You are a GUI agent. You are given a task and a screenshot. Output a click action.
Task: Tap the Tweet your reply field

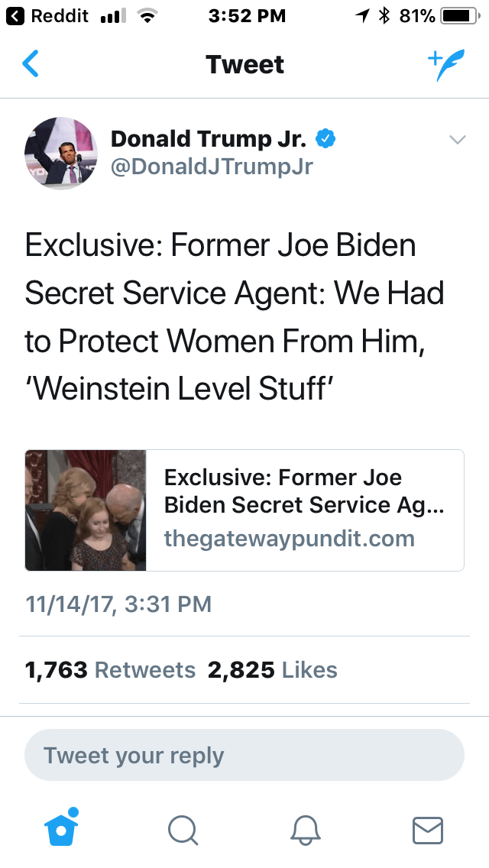[244, 755]
